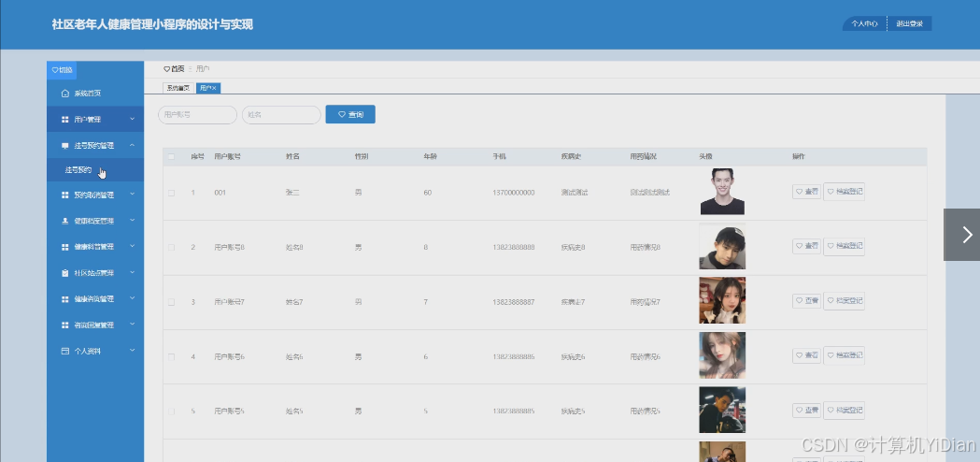The width and height of the screenshot is (980, 462).
Task: Expand the 咨询回复管理 menu chevron
Action: [x=132, y=325]
